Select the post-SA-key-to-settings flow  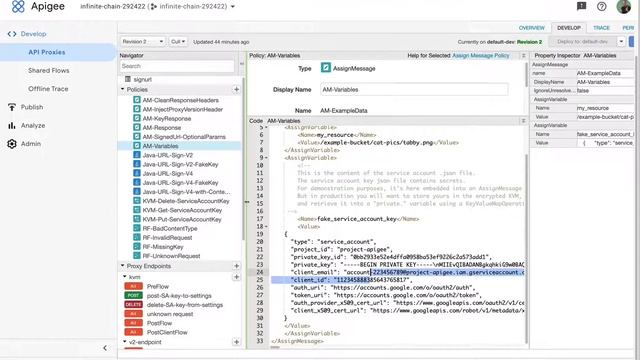(179, 296)
